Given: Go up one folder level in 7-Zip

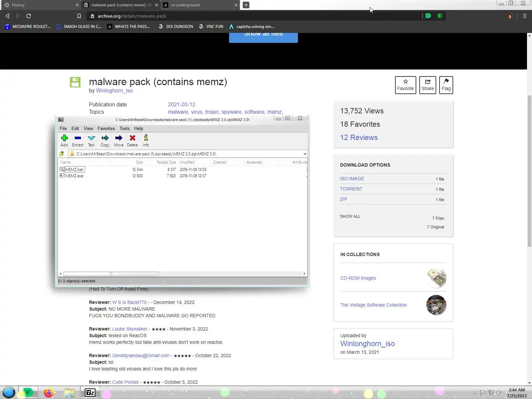Looking at the screenshot, I should click(62, 154).
